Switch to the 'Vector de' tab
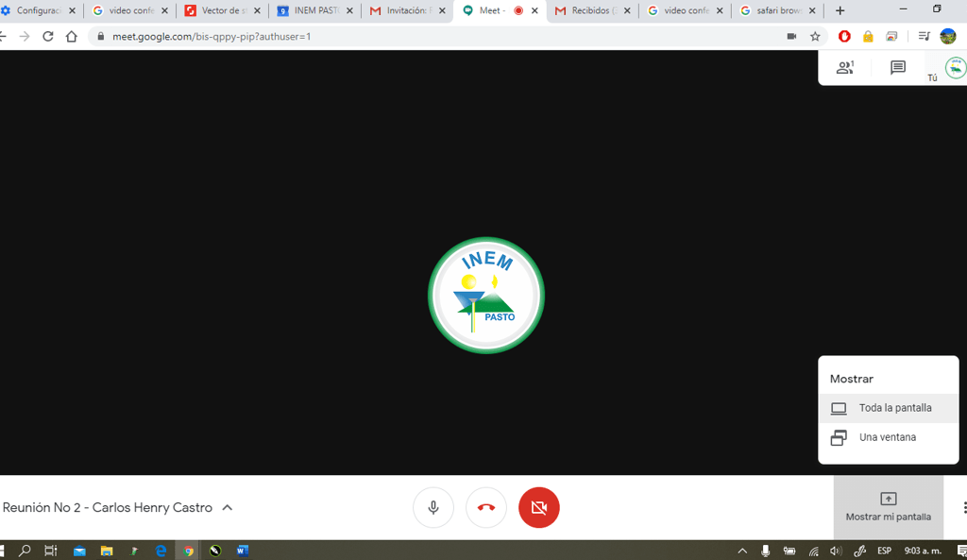 223,10
